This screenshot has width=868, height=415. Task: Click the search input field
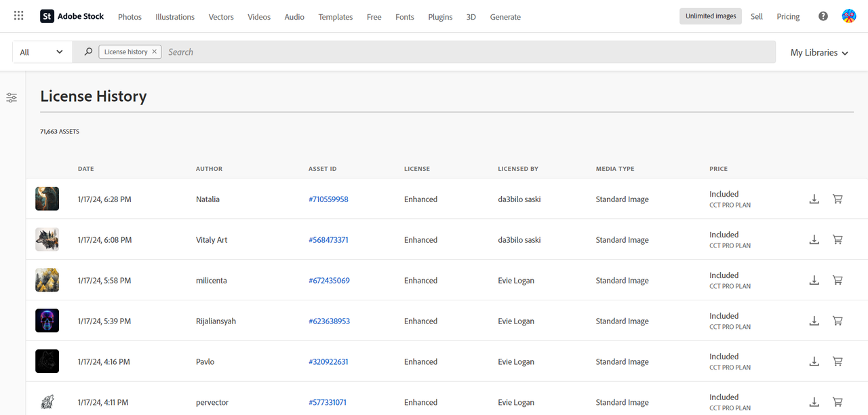click(x=468, y=52)
